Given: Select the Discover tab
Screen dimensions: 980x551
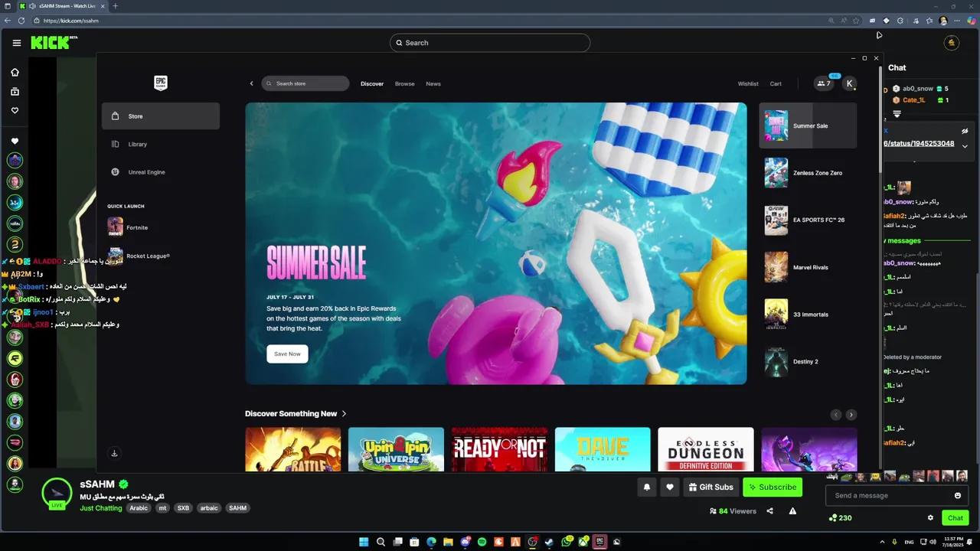Looking at the screenshot, I should pos(372,83).
